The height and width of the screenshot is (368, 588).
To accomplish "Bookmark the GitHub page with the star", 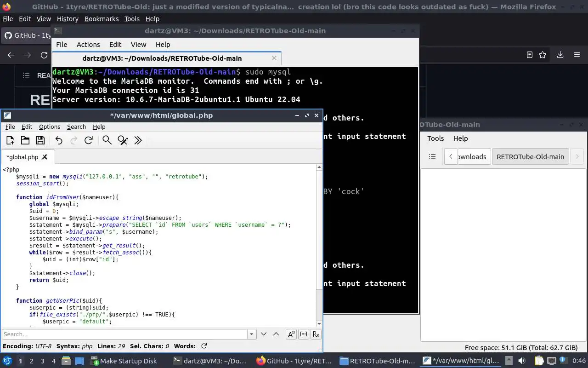I will click(x=543, y=55).
